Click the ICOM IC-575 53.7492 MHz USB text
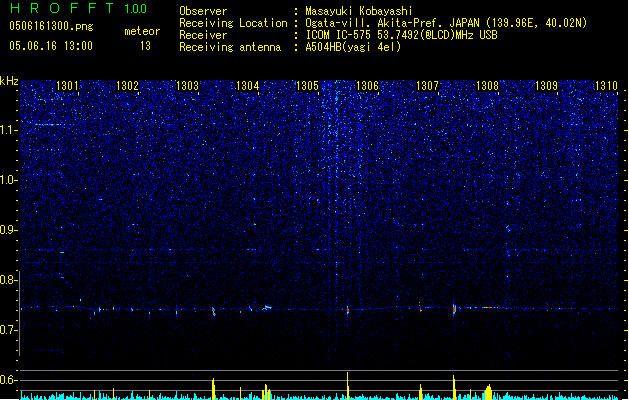The image size is (629, 400). click(401, 35)
